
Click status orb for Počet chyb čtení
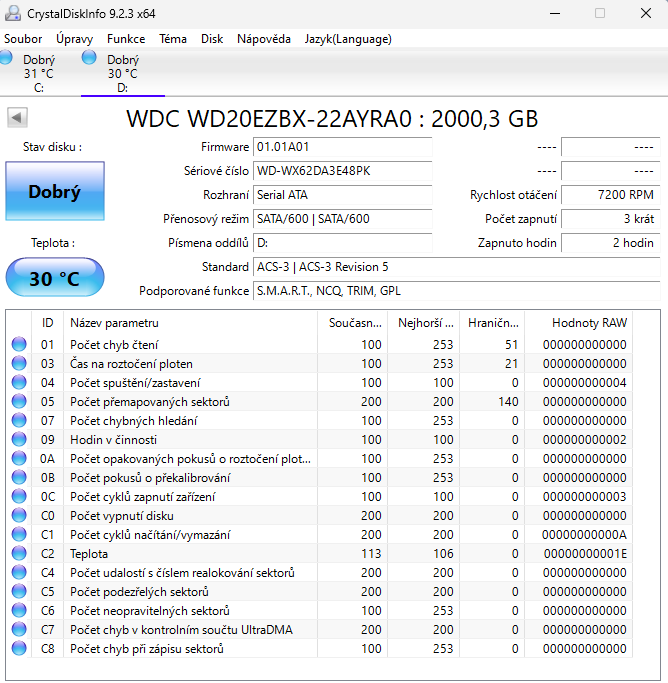coord(19,344)
